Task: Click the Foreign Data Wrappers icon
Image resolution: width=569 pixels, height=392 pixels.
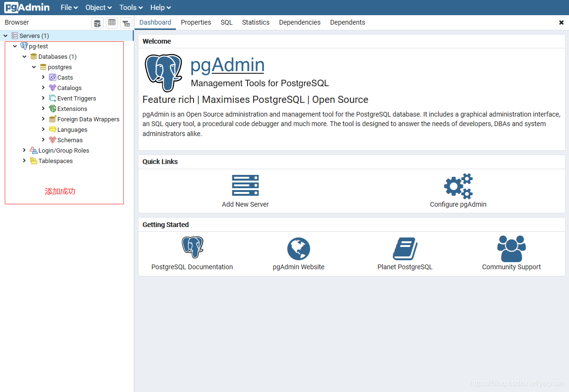Action: [x=53, y=119]
